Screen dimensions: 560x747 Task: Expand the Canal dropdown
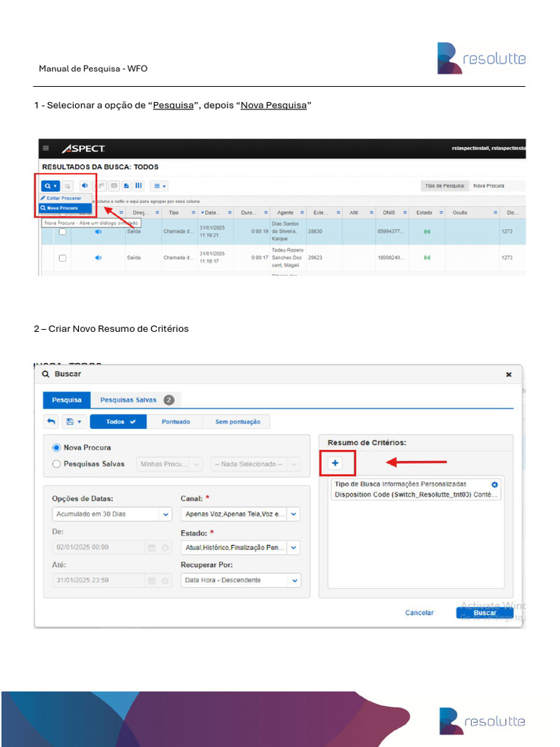[241, 514]
